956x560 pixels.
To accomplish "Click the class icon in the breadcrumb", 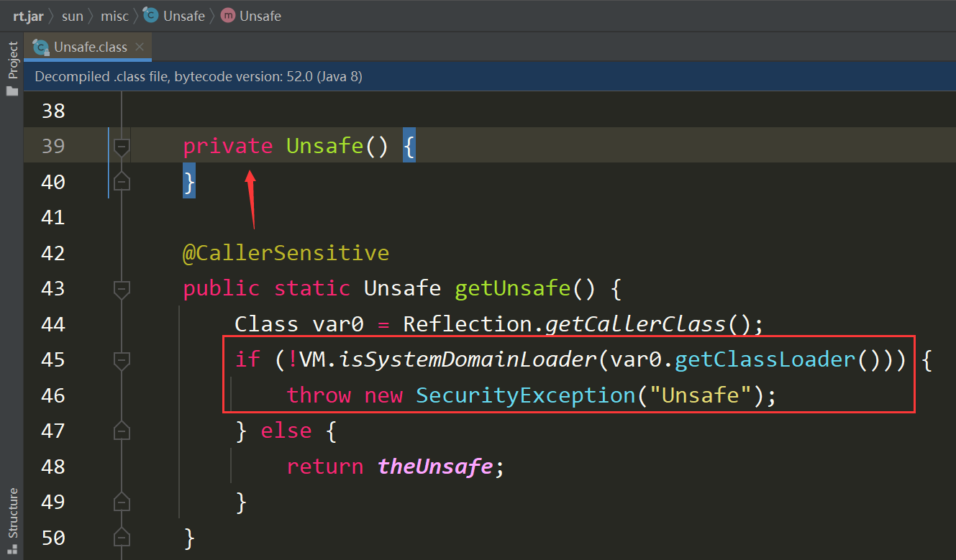I will point(151,15).
